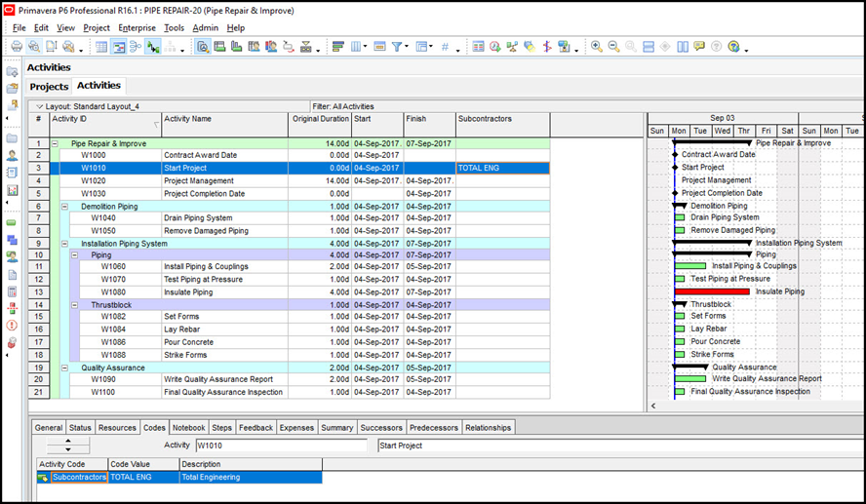Click the red Insulate Piping Gantt bar
Screen dimensions: 866x504
[x=712, y=291]
